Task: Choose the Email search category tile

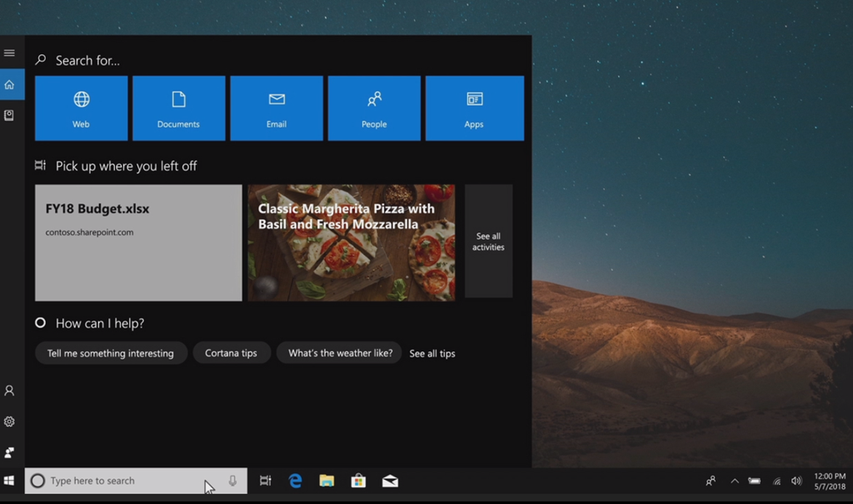Action: (277, 108)
